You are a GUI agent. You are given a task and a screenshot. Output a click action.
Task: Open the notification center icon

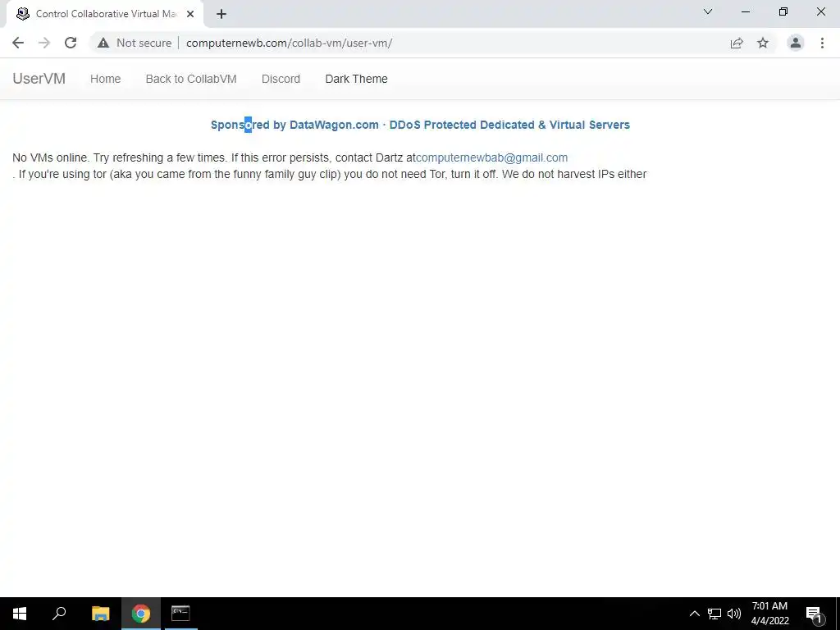(814, 614)
